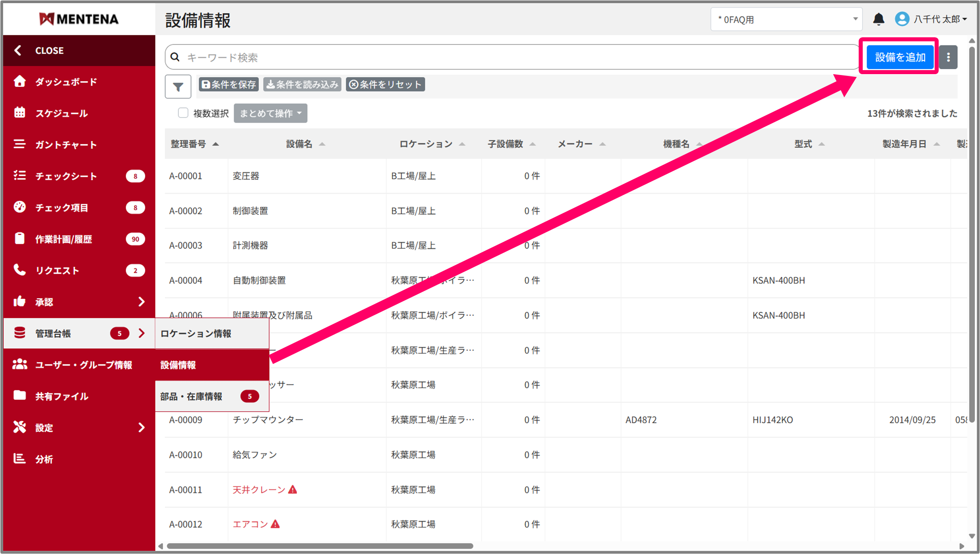Click the horizontal scrollbar at table bottom
980x554 pixels.
319,546
